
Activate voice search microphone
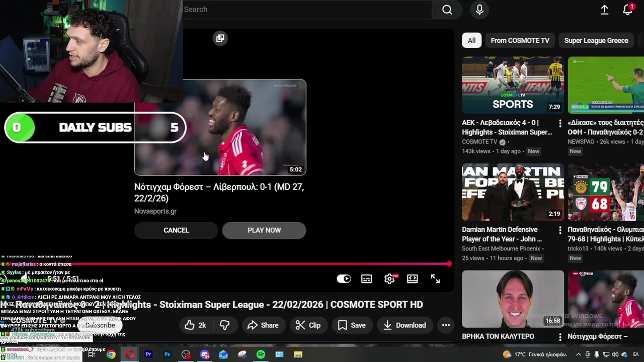[x=479, y=10]
